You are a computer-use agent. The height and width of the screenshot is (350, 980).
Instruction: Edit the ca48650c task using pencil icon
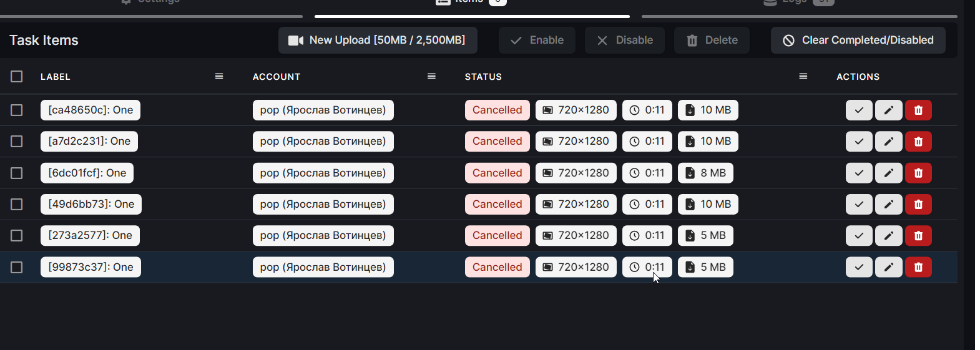pyautogui.click(x=889, y=110)
